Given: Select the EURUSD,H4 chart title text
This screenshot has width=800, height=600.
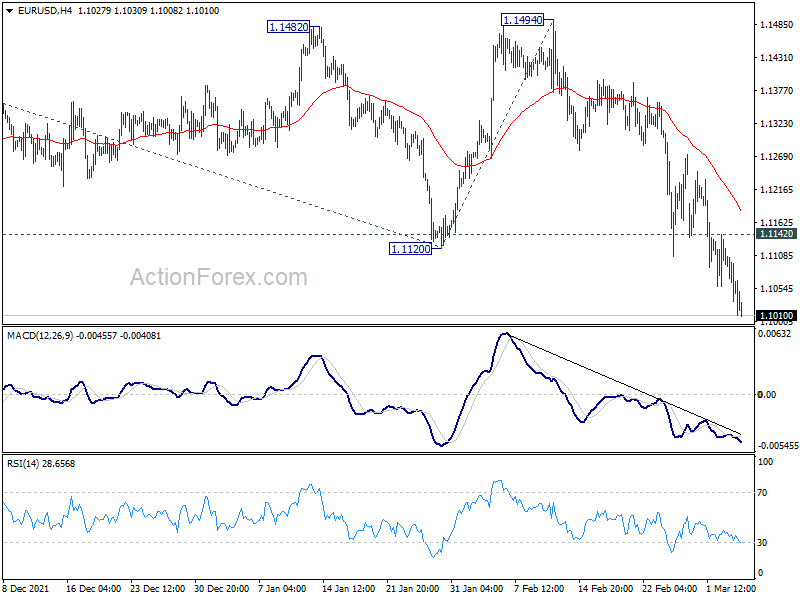Looking at the screenshot, I should point(45,11).
